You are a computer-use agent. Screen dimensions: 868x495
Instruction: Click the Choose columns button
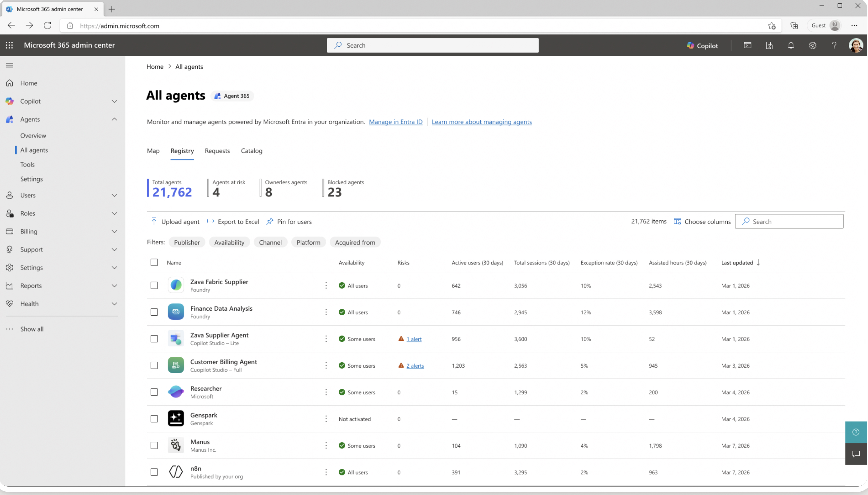tap(702, 222)
